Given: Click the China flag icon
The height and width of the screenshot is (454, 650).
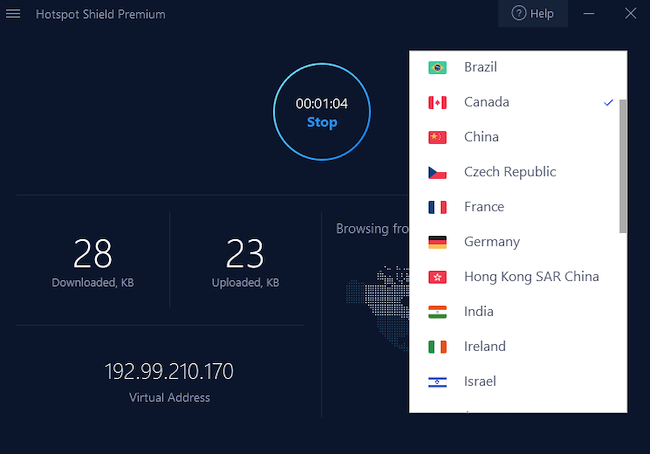Looking at the screenshot, I should click(437, 137).
